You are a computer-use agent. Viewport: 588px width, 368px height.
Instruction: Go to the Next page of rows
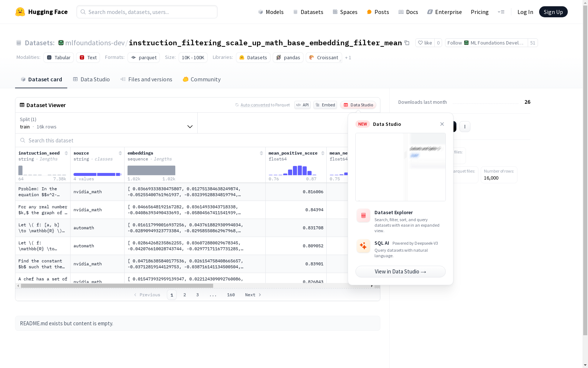(253, 295)
